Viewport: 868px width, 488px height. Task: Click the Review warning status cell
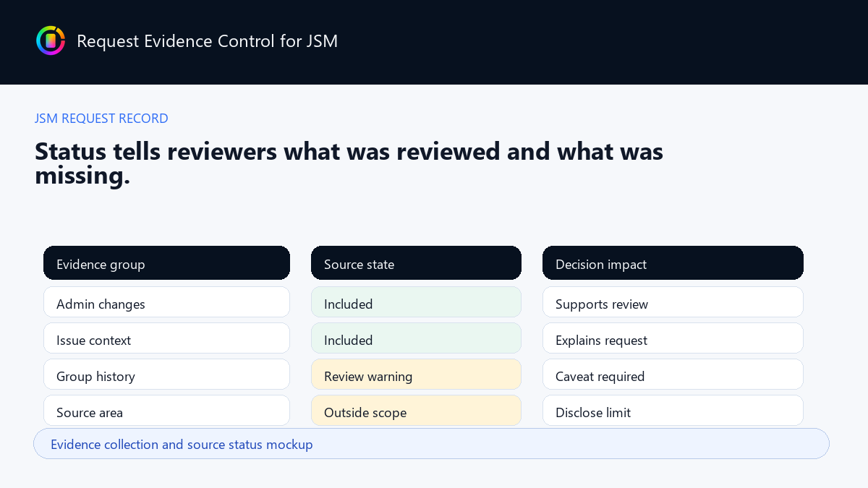(416, 374)
